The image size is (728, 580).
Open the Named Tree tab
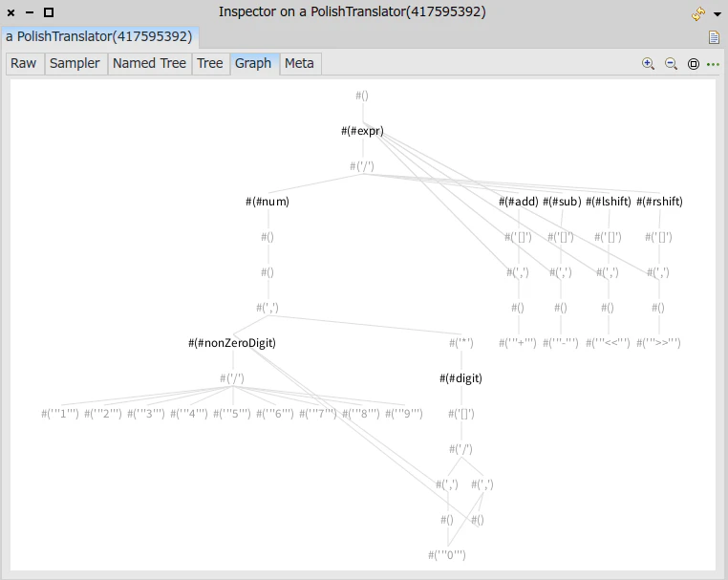coord(149,63)
